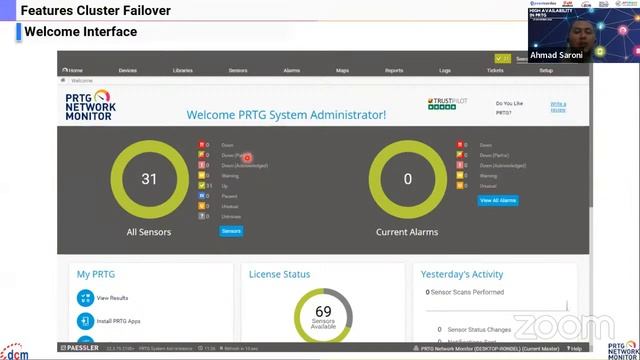Click the Current Alarms donut showing 0
Screen dimensions: 640x360
[x=408, y=179]
